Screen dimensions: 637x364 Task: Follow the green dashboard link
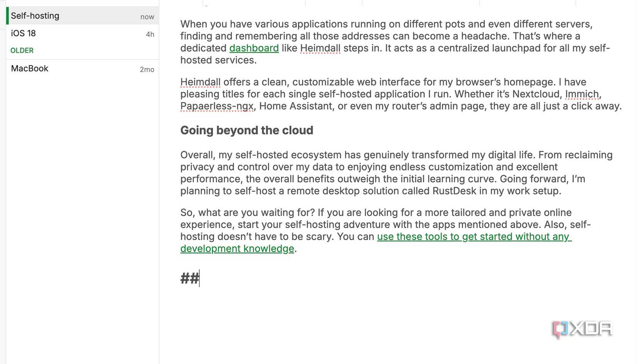click(x=254, y=48)
